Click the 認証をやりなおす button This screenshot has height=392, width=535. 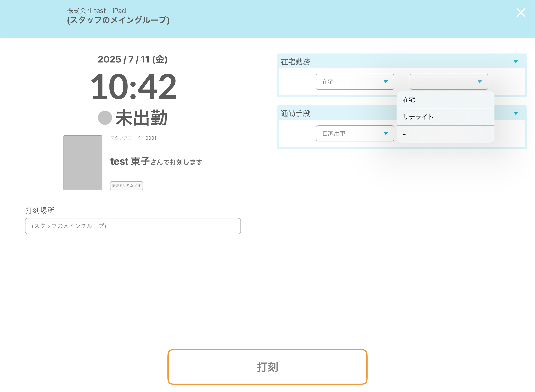pyautogui.click(x=126, y=186)
